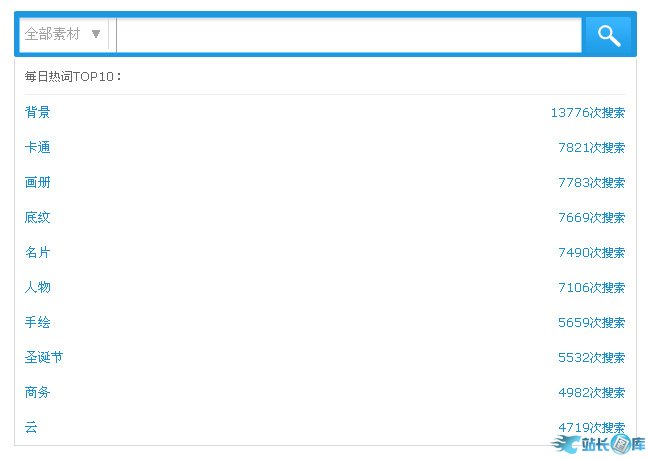Image resolution: width=650 pixels, height=460 pixels.
Task: Select the 手绘 keyword entry
Action: tap(38, 322)
